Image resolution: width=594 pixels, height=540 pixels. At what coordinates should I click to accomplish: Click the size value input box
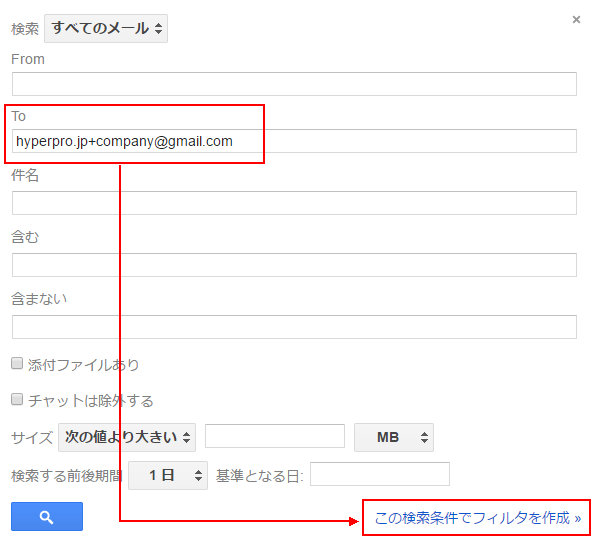tap(275, 436)
